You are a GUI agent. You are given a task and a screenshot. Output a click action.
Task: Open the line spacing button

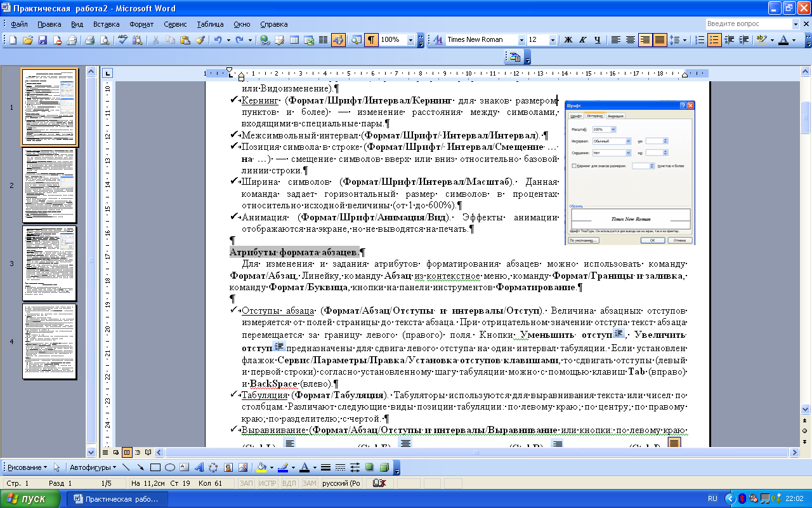click(676, 39)
